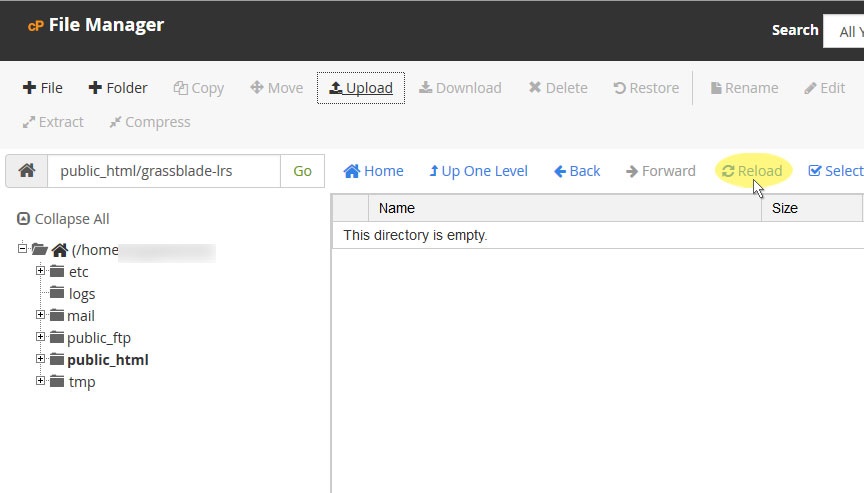Image resolution: width=864 pixels, height=493 pixels.
Task: Create a new file with + File
Action: click(43, 88)
